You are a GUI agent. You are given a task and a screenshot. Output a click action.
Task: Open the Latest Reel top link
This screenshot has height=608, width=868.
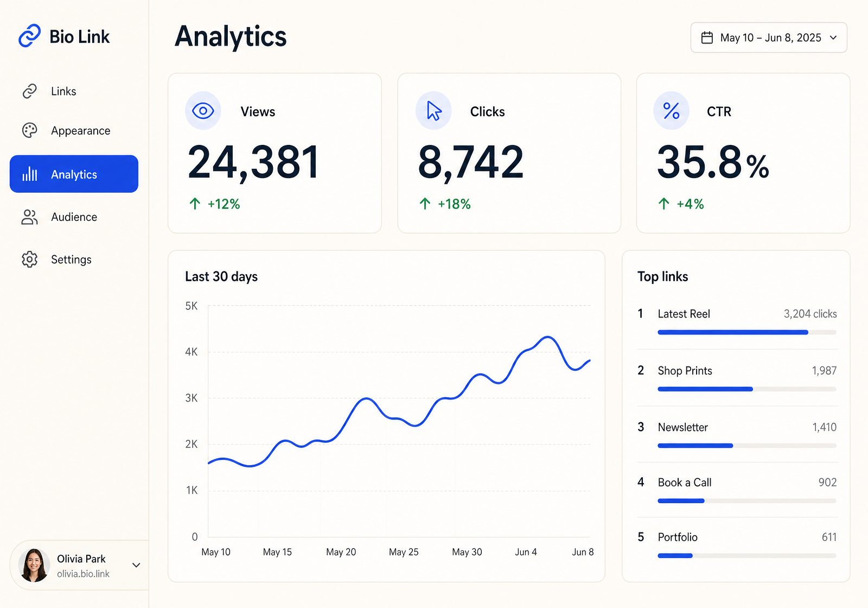pyautogui.click(x=684, y=314)
